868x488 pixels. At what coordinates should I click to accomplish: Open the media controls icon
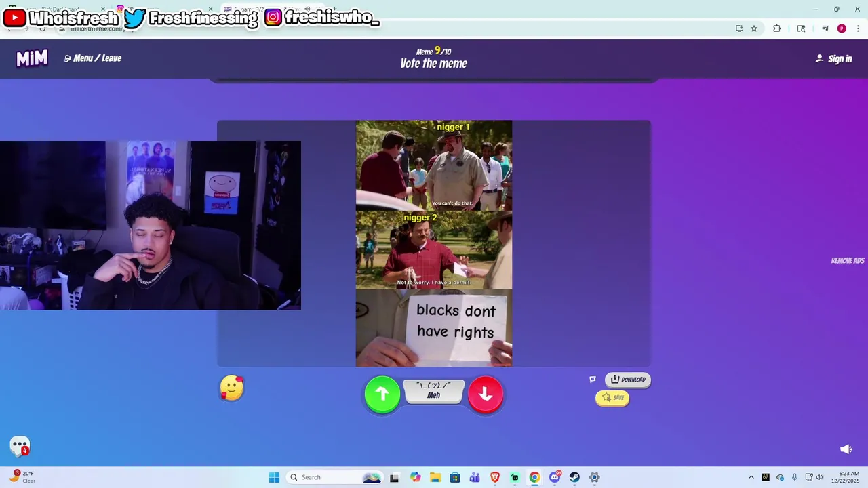pos(825,28)
